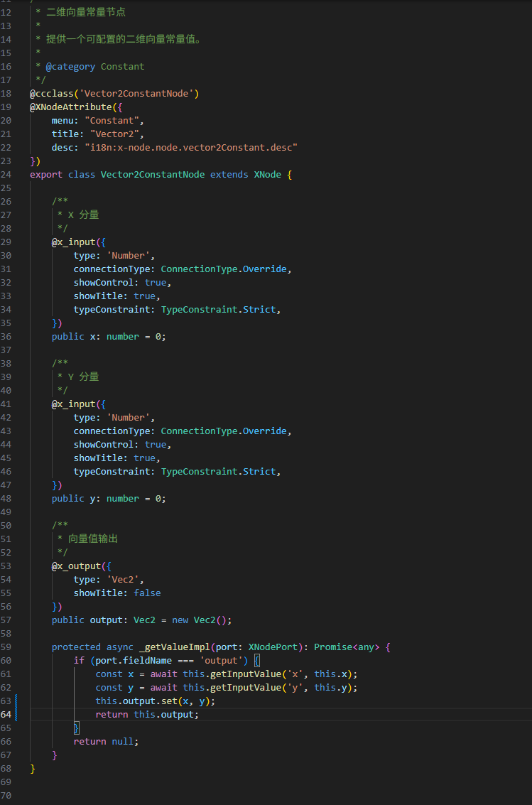This screenshot has height=805, width=532.
Task: Click port.fieldName in the if condition
Action: pos(134,660)
